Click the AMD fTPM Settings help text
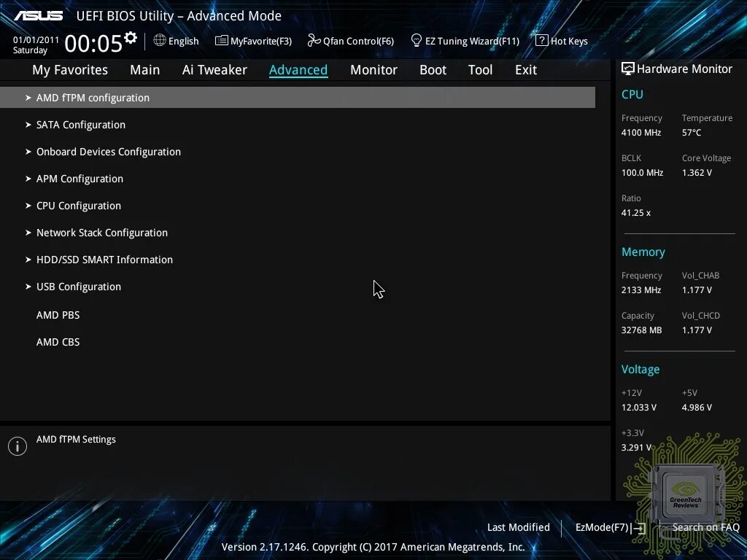Screen dimensions: 747x560 [76, 439]
